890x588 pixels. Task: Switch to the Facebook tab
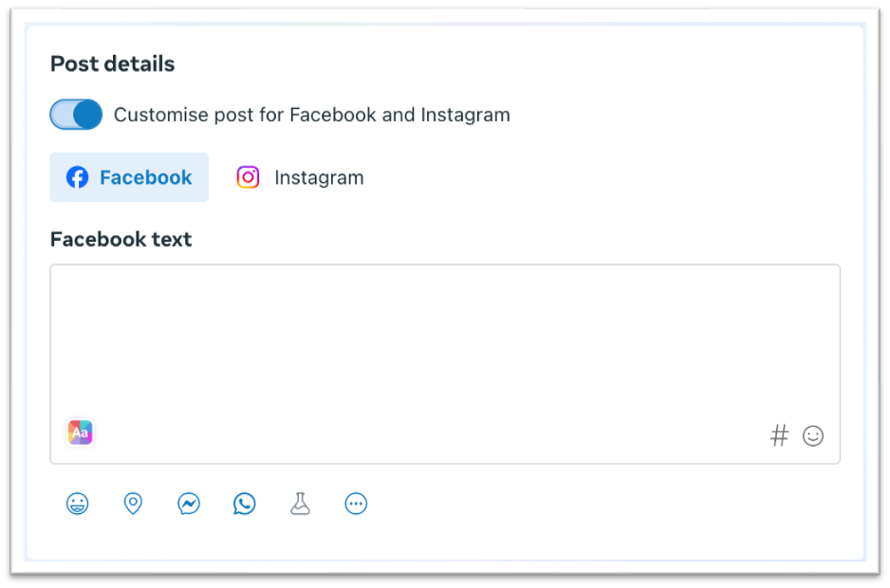(129, 177)
